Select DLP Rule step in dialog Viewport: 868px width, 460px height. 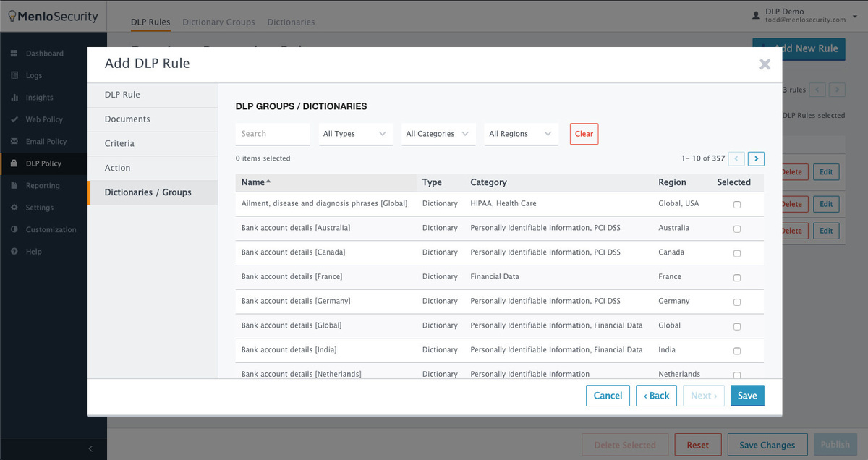click(x=153, y=95)
